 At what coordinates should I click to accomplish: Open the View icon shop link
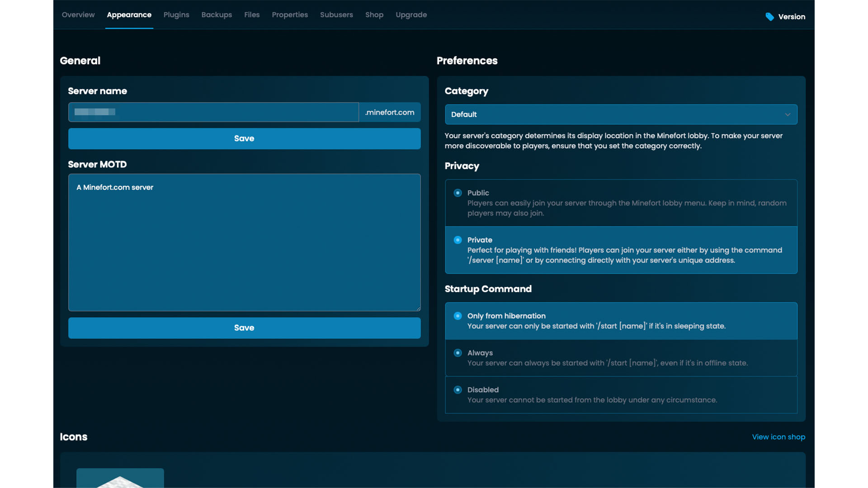click(778, 437)
